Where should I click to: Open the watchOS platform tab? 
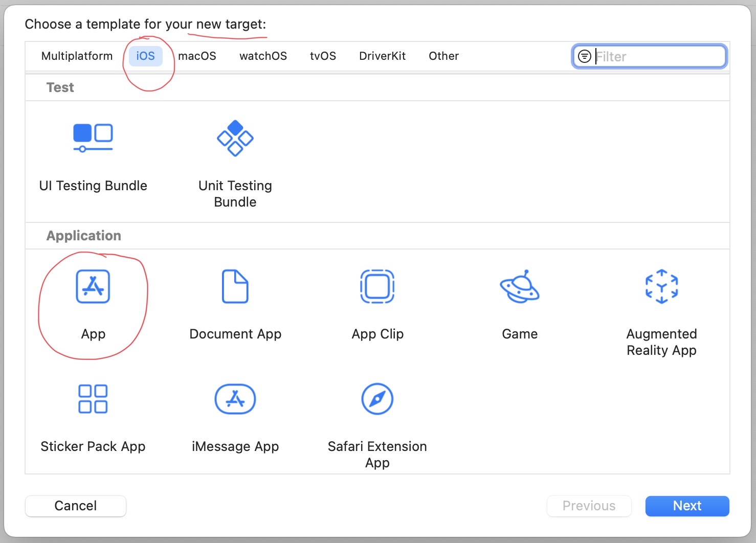(x=263, y=56)
